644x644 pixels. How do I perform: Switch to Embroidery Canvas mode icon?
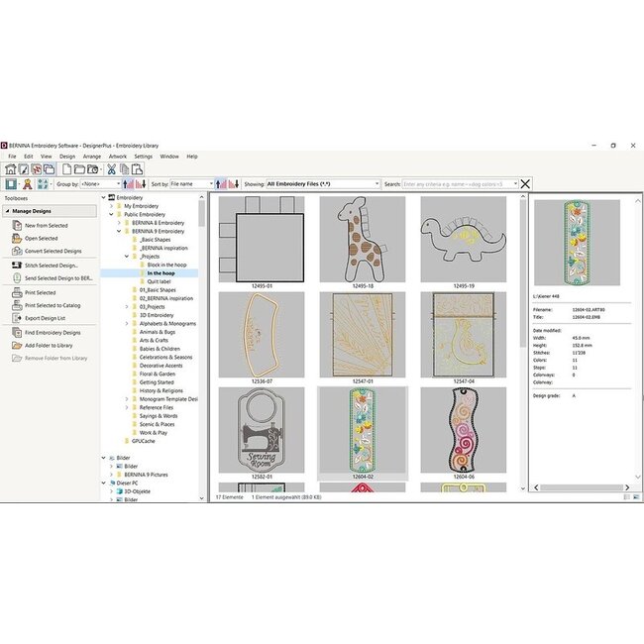pos(24,169)
